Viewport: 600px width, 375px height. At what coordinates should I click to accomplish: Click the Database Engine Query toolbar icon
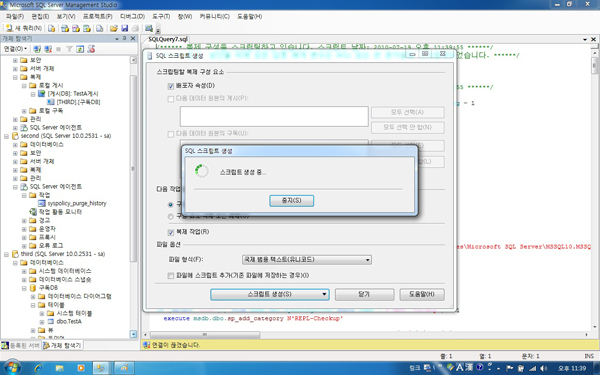pyautogui.click(x=51, y=28)
